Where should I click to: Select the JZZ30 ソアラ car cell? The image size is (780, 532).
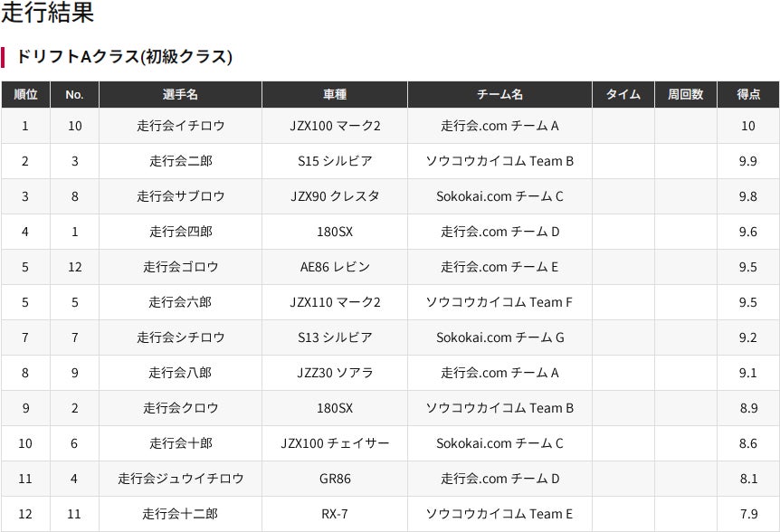click(335, 373)
